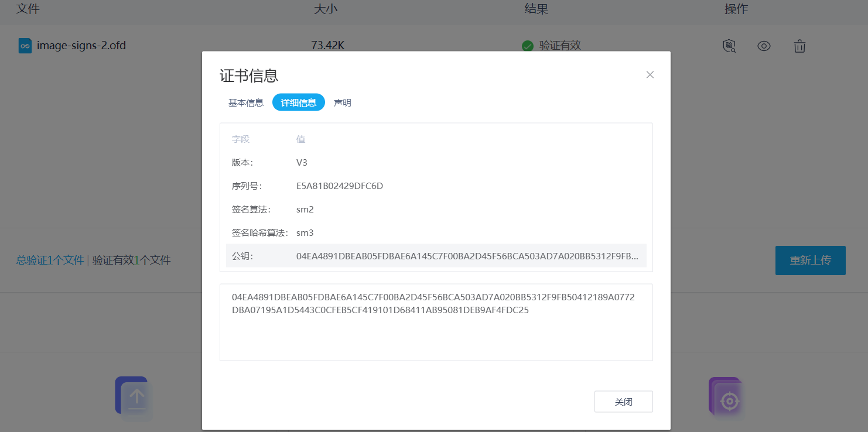The height and width of the screenshot is (432, 868).
Task: Click the eye preview icon for the file
Action: (764, 46)
